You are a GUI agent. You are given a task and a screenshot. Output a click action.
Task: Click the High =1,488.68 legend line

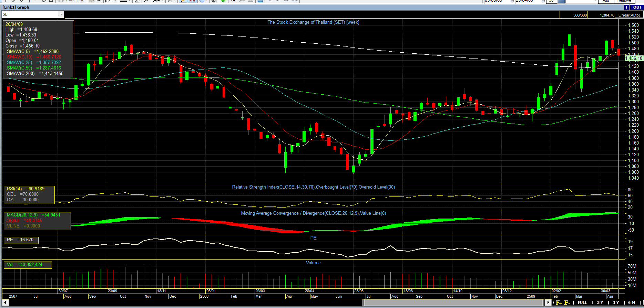tap(21, 30)
